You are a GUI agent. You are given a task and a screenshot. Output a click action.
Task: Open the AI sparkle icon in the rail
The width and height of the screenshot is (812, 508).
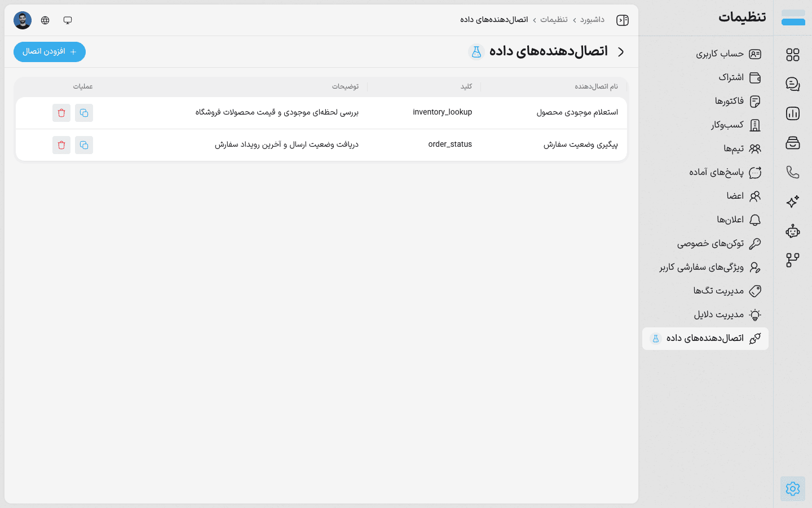coord(793,202)
